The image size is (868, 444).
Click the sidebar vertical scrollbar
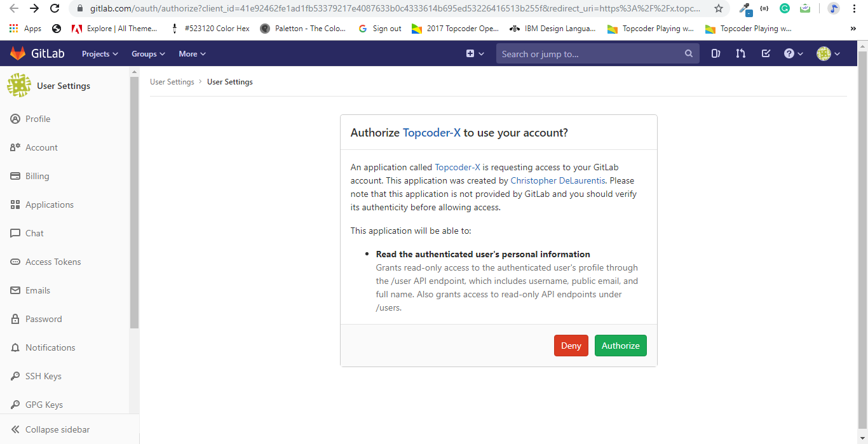tap(134, 202)
